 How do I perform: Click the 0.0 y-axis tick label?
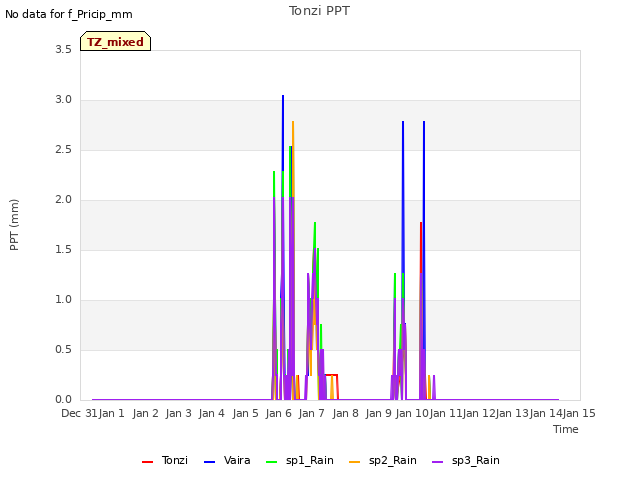(x=63, y=400)
